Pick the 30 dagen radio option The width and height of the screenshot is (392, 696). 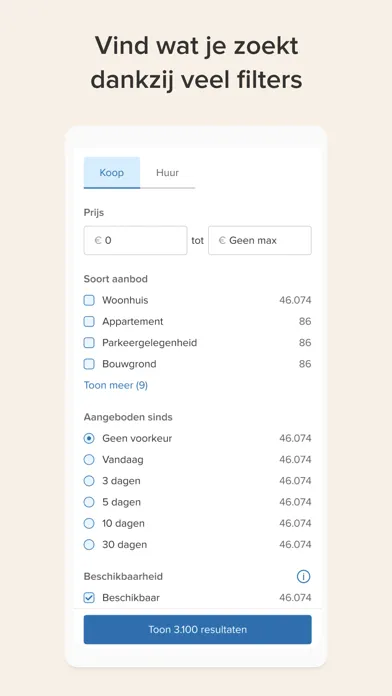(89, 545)
